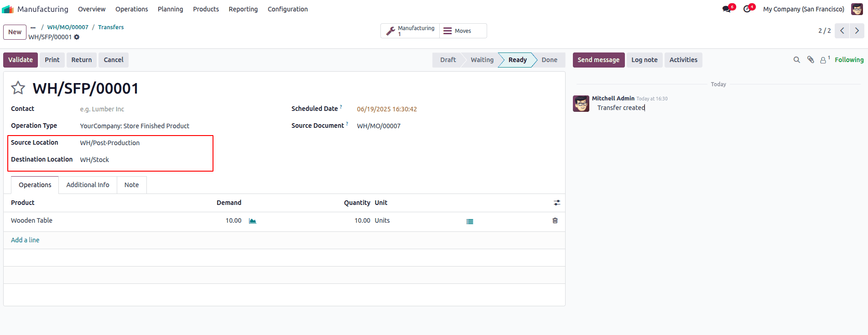Open Mitchell Admin user avatar menu
The height and width of the screenshot is (335, 868).
coord(857,9)
